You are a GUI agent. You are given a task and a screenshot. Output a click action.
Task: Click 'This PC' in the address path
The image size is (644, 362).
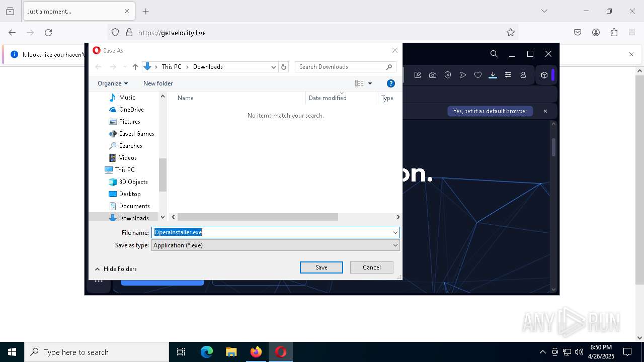172,67
